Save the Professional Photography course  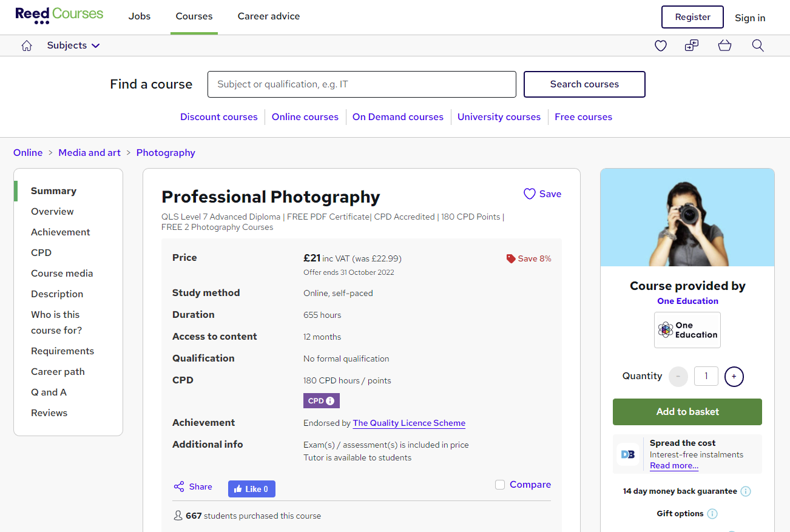pos(542,194)
